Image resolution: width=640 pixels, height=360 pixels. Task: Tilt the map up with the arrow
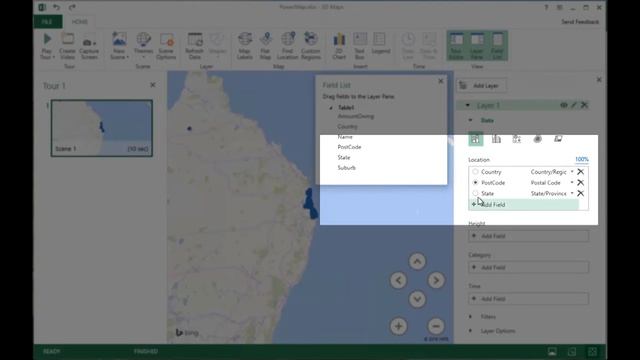tap(417, 261)
